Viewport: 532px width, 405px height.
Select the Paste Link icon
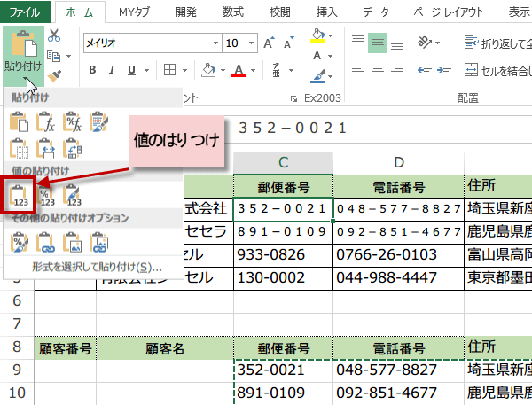pos(46,240)
